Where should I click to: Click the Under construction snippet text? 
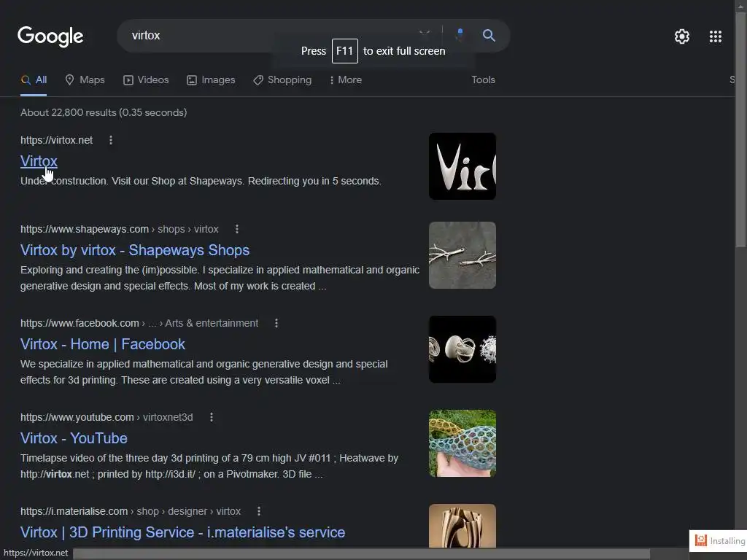click(x=201, y=181)
